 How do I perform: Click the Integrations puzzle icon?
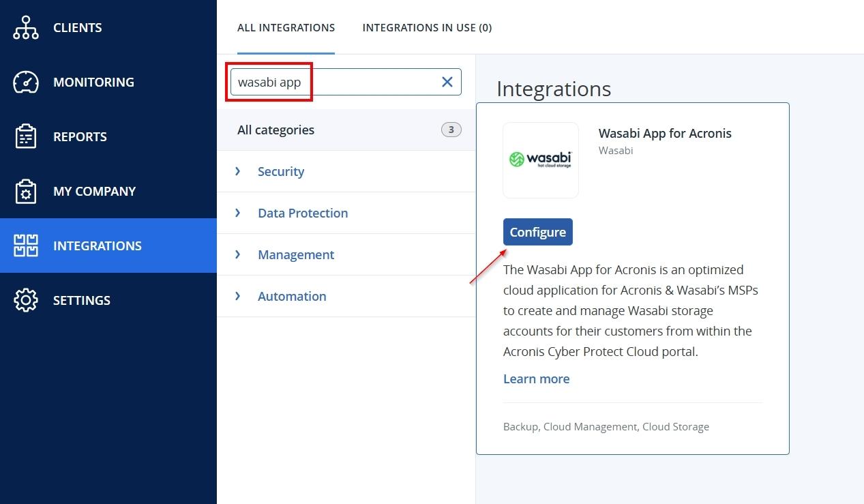click(26, 246)
